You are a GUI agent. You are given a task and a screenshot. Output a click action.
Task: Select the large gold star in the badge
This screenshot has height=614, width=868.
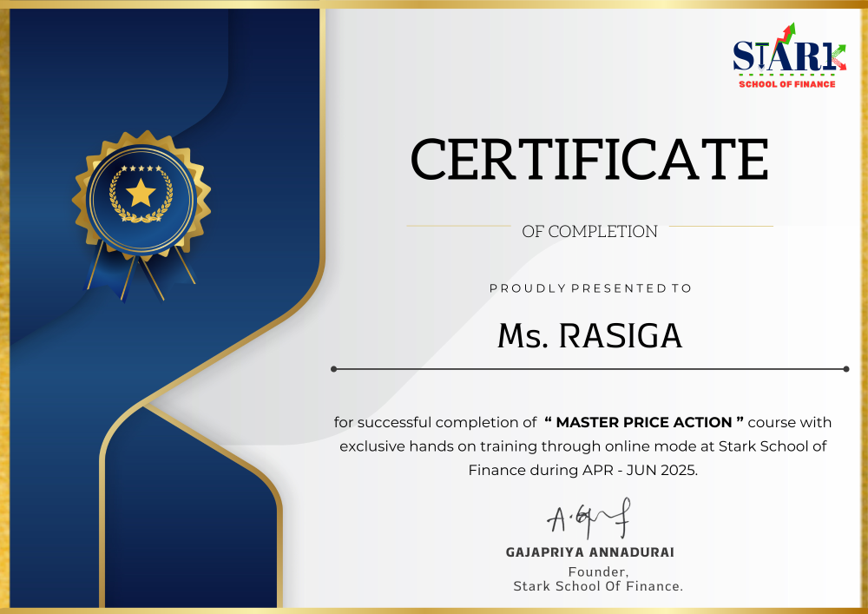click(141, 193)
